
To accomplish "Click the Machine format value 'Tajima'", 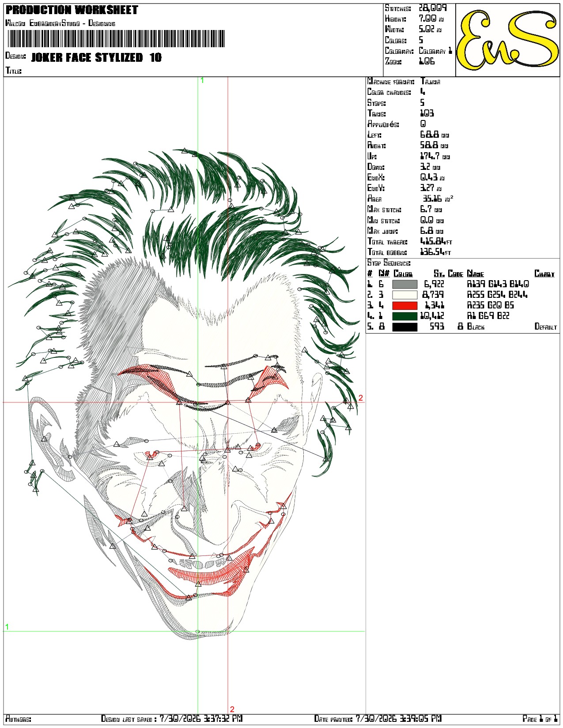I will [431, 82].
